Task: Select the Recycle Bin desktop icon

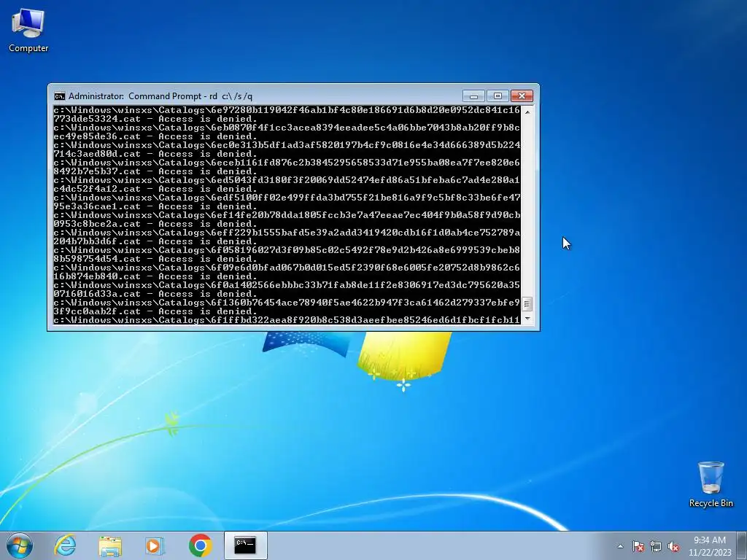Action: click(x=711, y=484)
